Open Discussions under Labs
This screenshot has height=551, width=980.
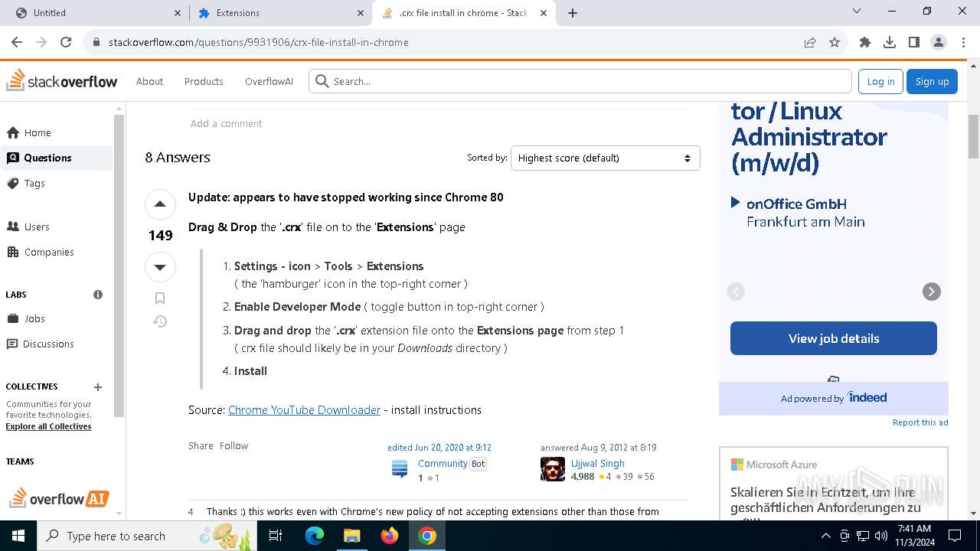[57, 344]
